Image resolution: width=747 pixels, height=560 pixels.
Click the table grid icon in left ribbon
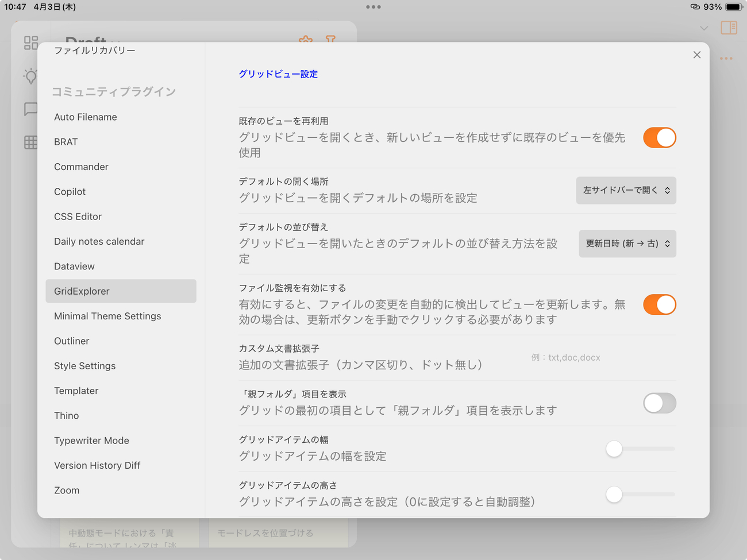[31, 142]
